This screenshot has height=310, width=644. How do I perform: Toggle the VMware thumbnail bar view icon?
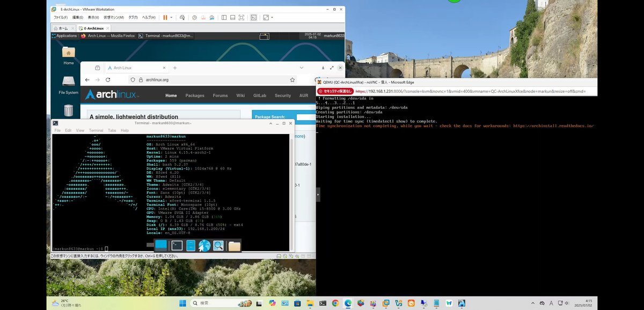(x=232, y=17)
